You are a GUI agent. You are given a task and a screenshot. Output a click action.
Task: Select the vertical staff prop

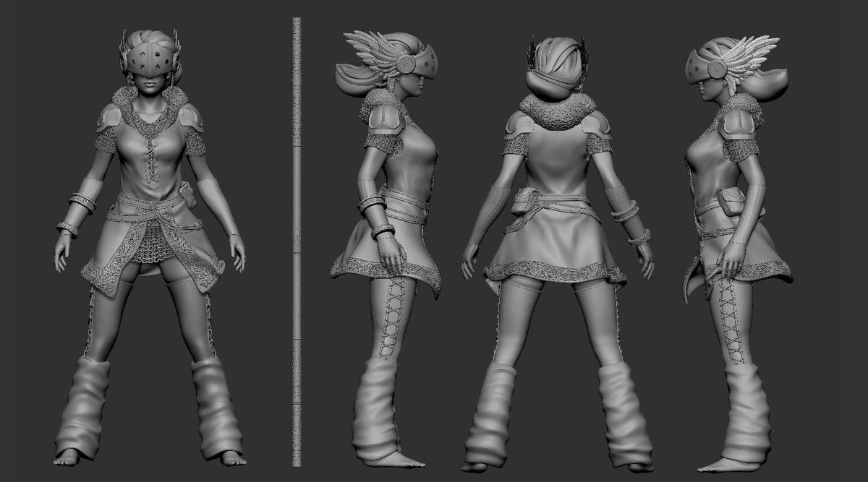[x=297, y=242]
